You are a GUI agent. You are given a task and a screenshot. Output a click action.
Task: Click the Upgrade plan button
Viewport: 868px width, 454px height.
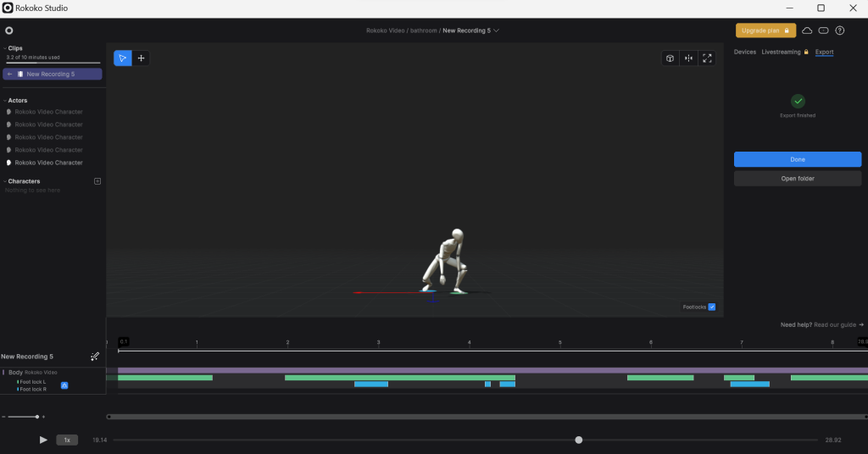tap(765, 30)
